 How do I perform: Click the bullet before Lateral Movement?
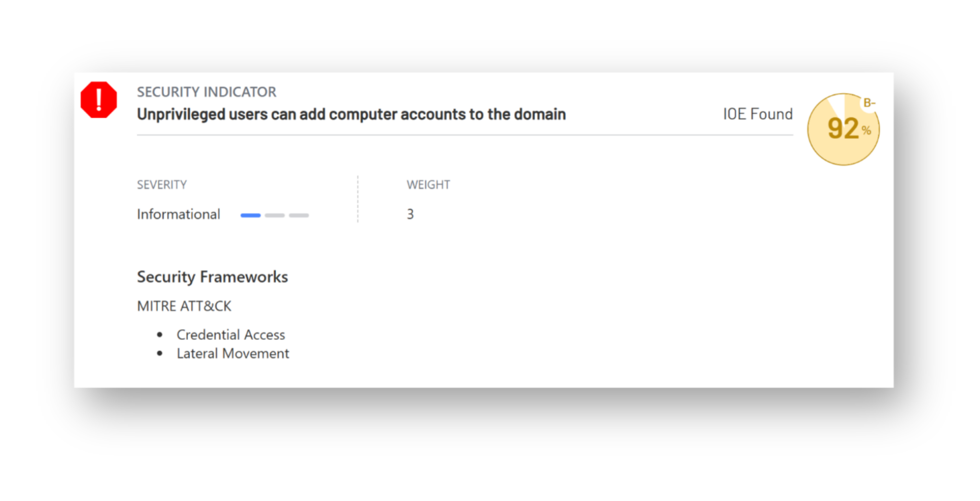point(160,354)
